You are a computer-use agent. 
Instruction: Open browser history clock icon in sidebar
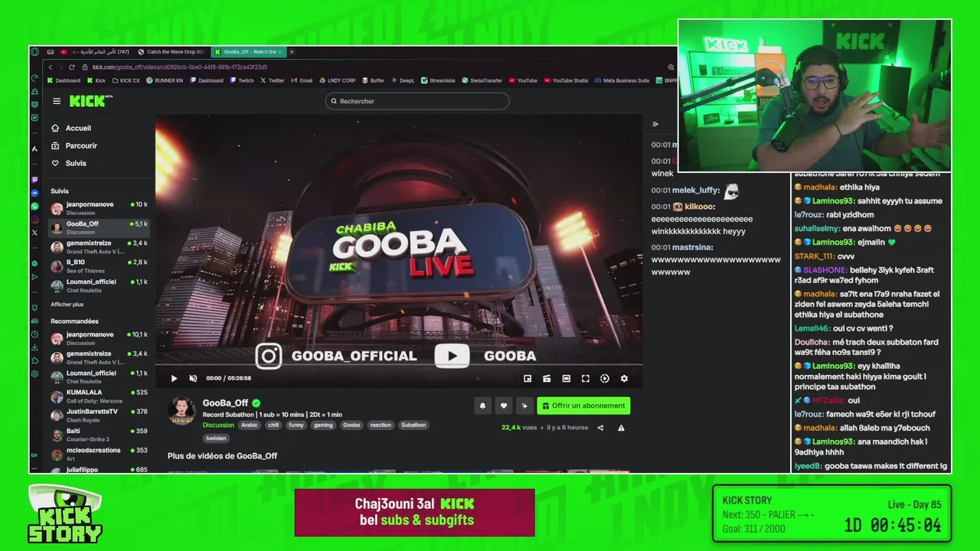point(34,334)
